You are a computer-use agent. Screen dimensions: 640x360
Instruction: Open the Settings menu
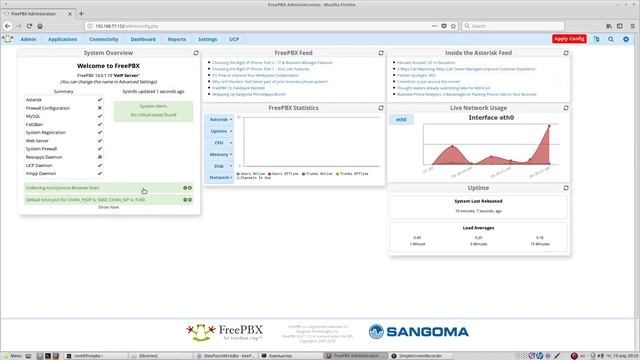pos(207,39)
